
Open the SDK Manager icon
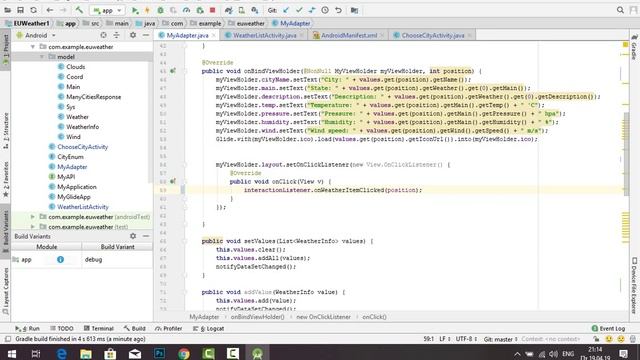255,10
